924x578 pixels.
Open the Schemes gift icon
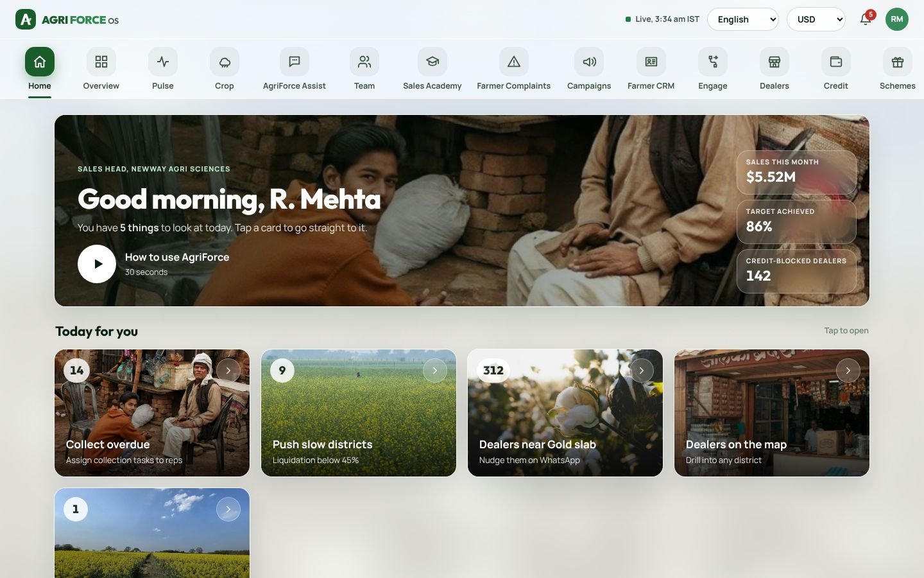click(898, 62)
